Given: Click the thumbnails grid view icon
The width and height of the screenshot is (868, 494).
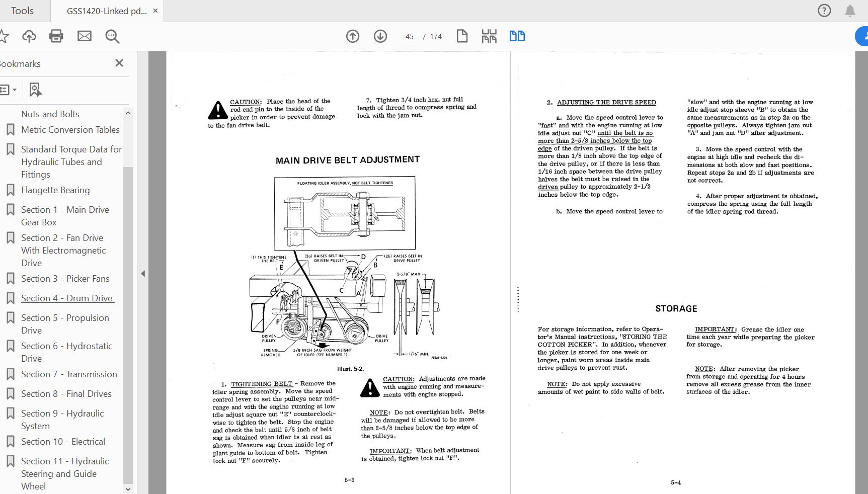Looking at the screenshot, I should pyautogui.click(x=489, y=36).
